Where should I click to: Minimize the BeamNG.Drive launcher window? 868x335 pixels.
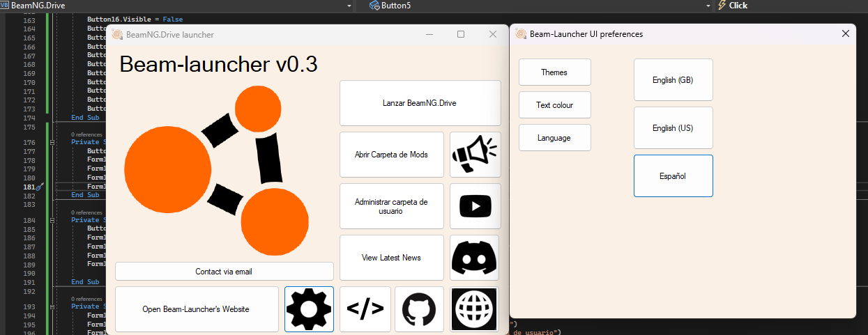[x=430, y=34]
